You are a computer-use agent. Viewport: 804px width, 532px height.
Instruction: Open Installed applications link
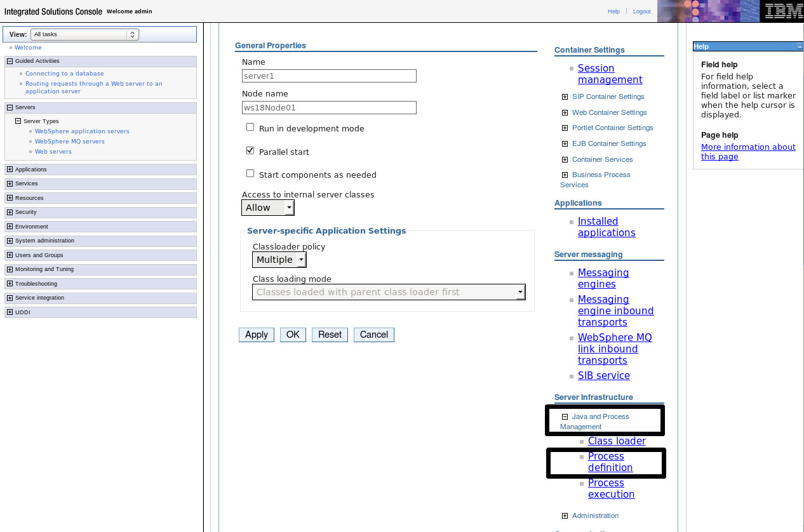[x=606, y=227]
